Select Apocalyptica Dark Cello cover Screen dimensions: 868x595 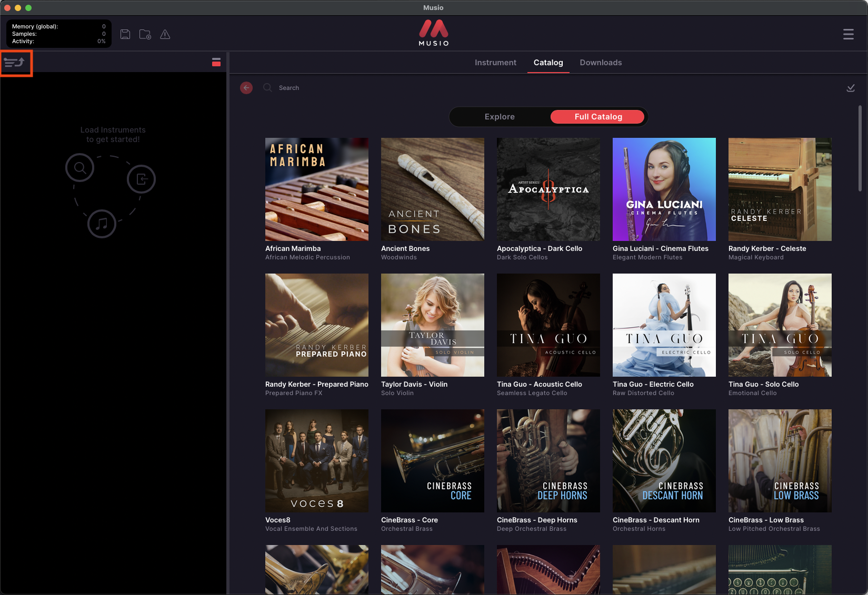click(548, 189)
